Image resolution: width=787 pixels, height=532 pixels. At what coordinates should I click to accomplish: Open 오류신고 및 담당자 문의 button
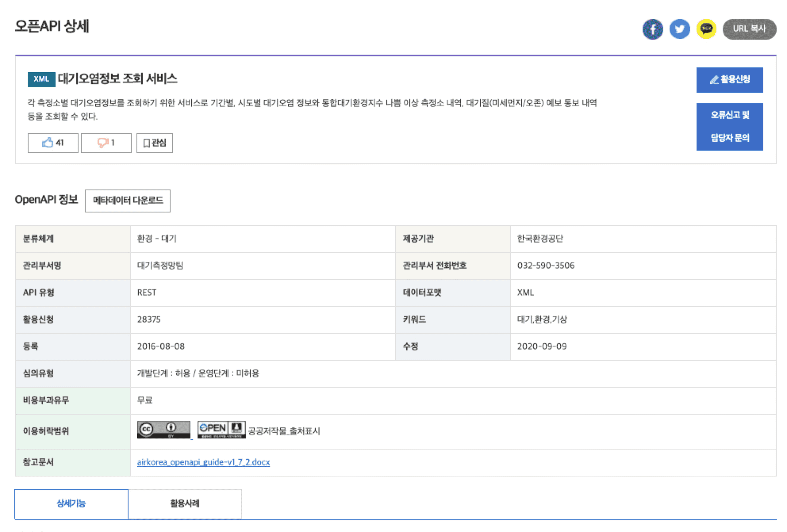tap(729, 126)
